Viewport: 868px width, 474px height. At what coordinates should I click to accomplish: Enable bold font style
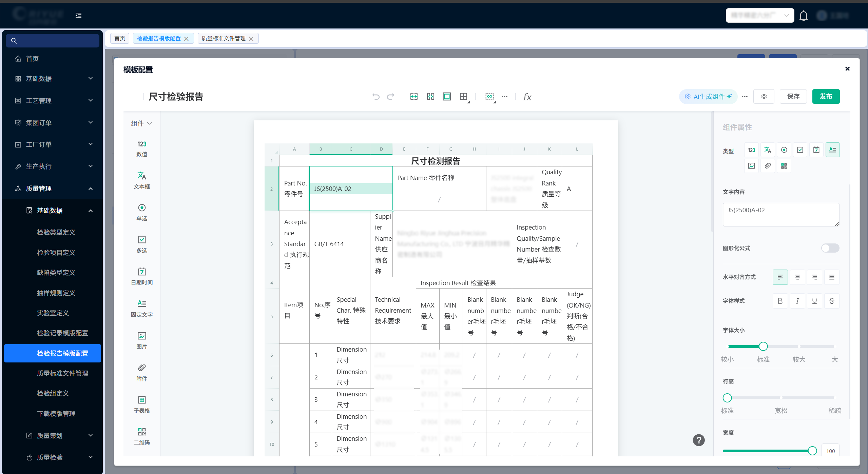(780, 301)
